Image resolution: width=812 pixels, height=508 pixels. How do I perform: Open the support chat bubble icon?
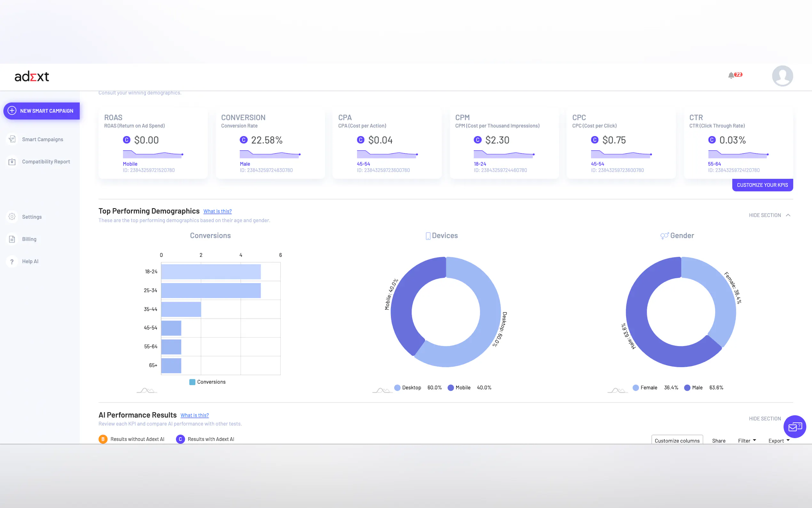click(794, 427)
